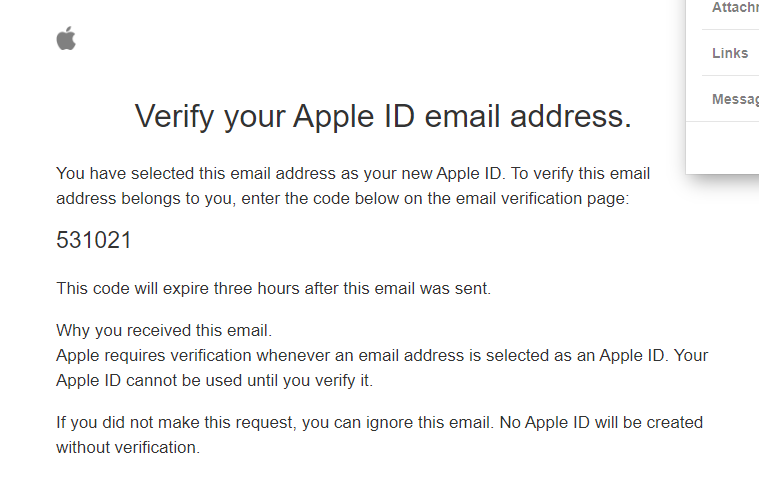The height and width of the screenshot is (489, 759).
Task: Click the Verify your Apple ID heading
Action: click(383, 117)
